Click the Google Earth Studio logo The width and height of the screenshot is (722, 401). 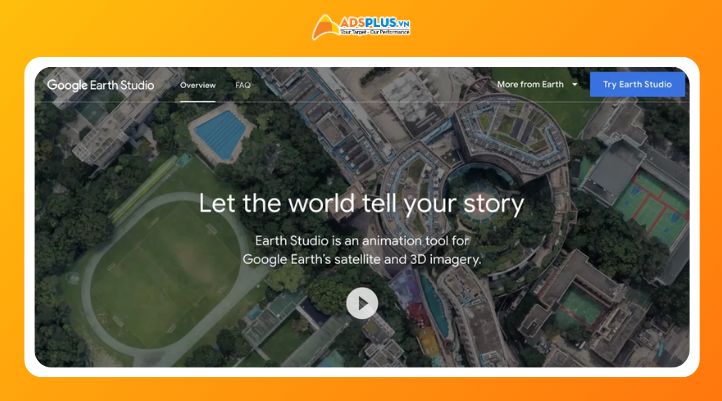point(100,85)
